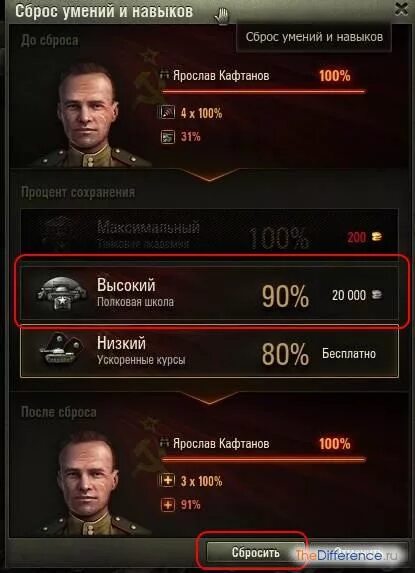Click the Сбросить button

point(255,553)
